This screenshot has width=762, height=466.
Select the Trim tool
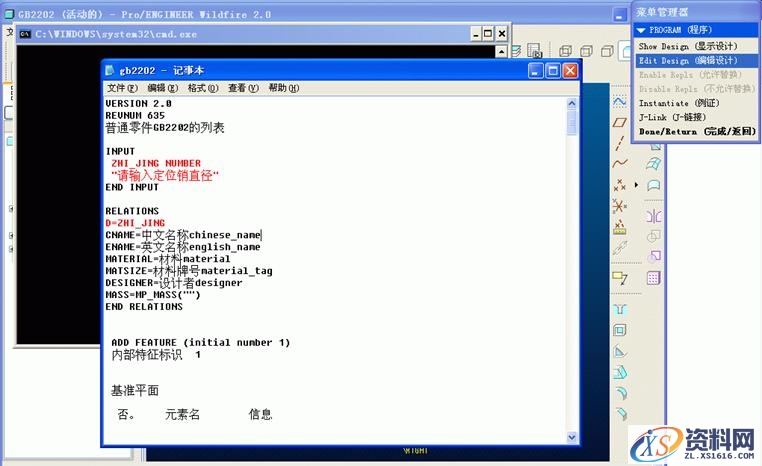[x=654, y=256]
